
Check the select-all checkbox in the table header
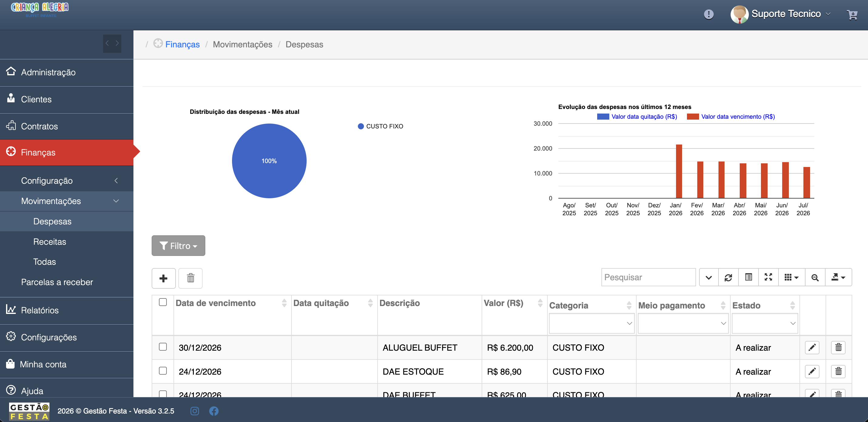163,302
